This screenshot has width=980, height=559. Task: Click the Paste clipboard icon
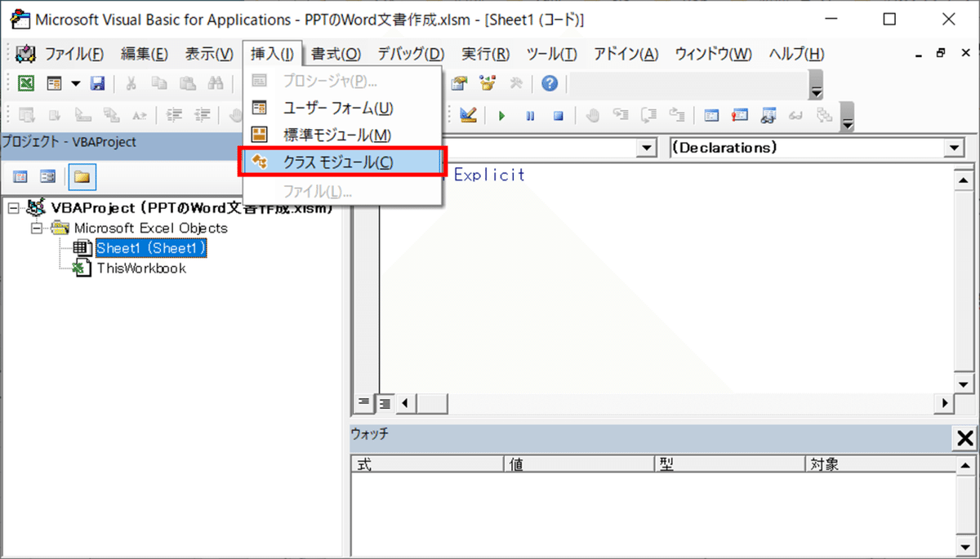pyautogui.click(x=187, y=83)
